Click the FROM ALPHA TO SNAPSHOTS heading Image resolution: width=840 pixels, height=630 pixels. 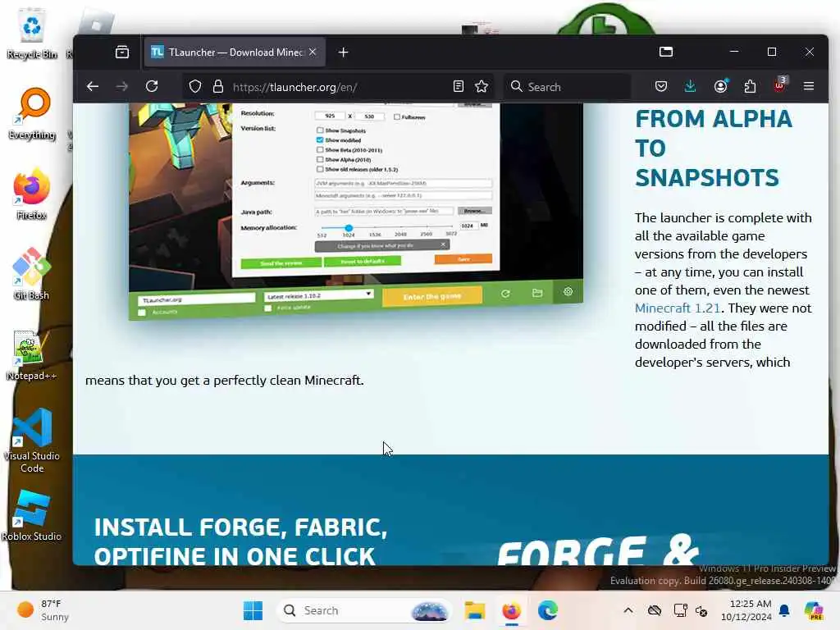pyautogui.click(x=714, y=148)
